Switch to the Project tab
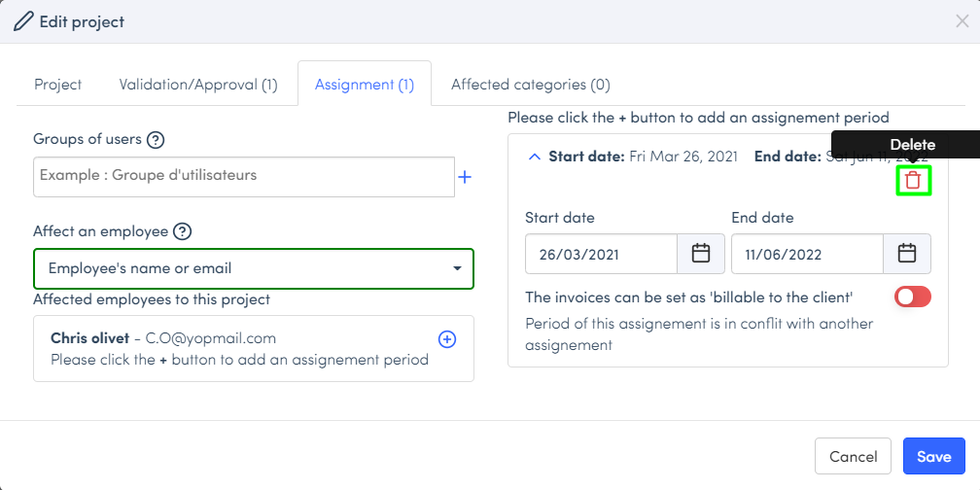Image resolution: width=980 pixels, height=490 pixels. [58, 85]
